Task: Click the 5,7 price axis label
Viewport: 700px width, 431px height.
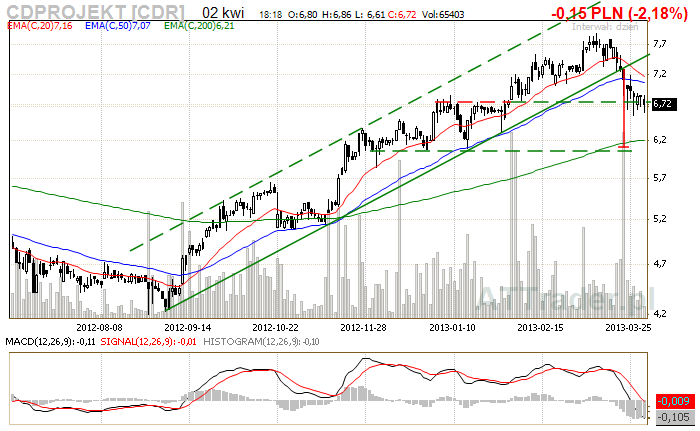Action: tap(660, 178)
